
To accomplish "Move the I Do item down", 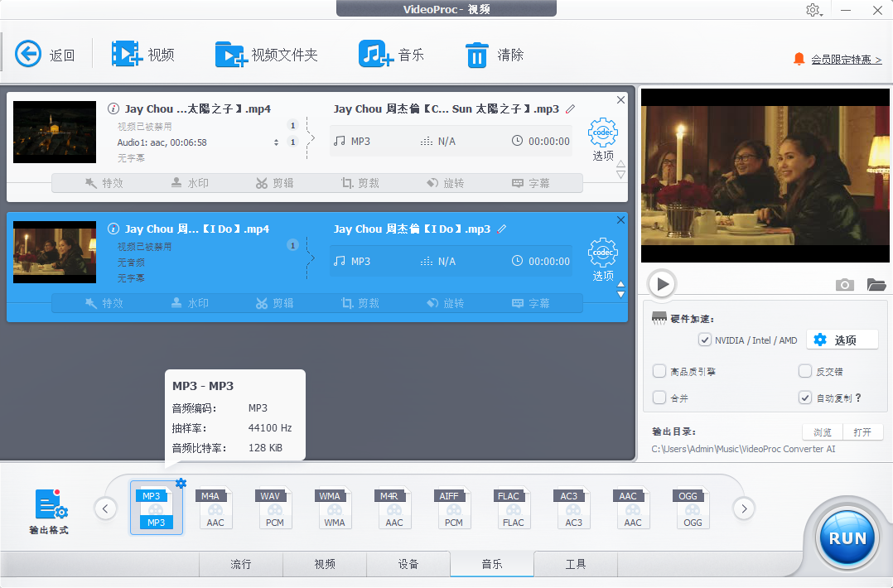I will (x=620, y=294).
